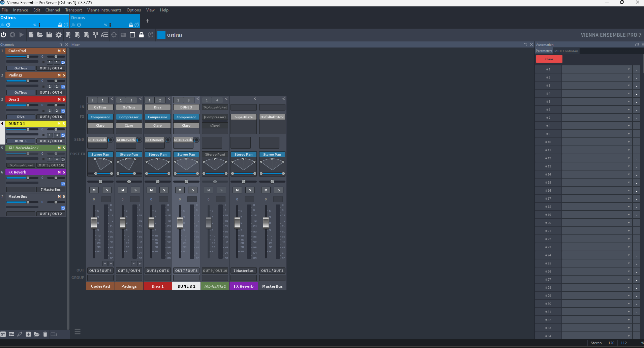Click the window rectangle icon in the toolbar

point(132,35)
